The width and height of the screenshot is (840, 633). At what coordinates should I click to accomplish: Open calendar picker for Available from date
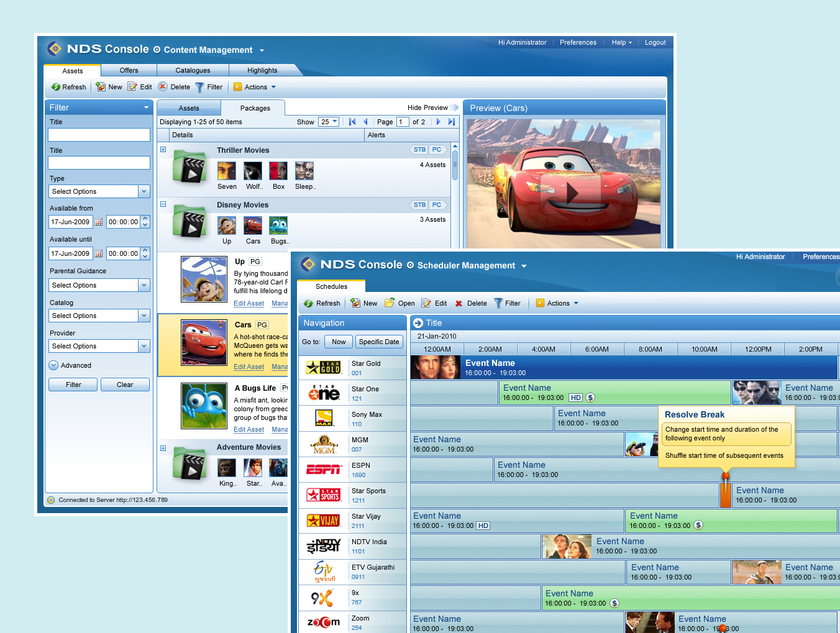(99, 222)
